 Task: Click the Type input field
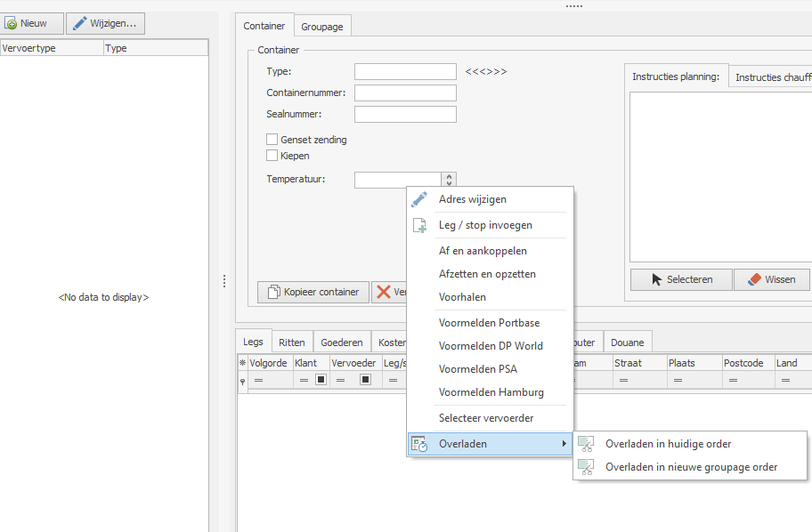(x=405, y=71)
